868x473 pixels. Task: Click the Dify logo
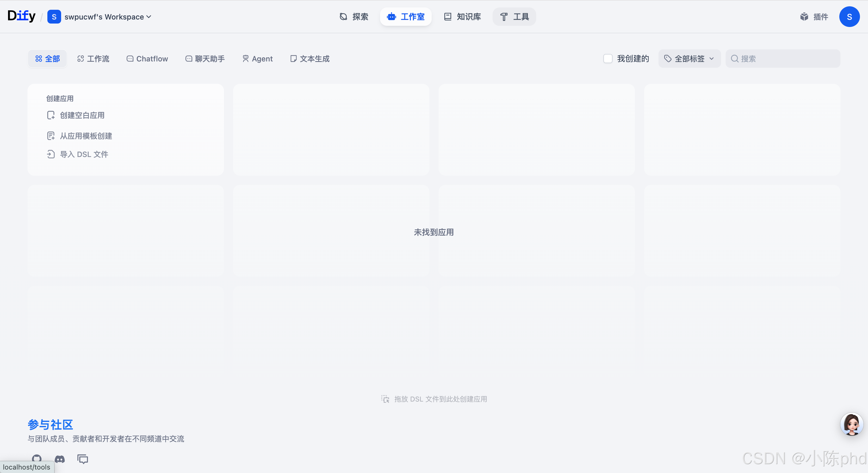pos(21,16)
